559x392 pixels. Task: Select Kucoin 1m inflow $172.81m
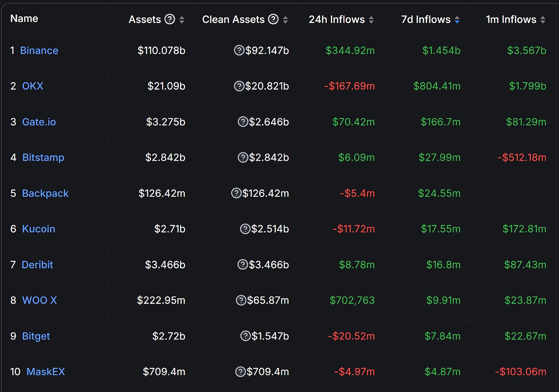coord(524,229)
